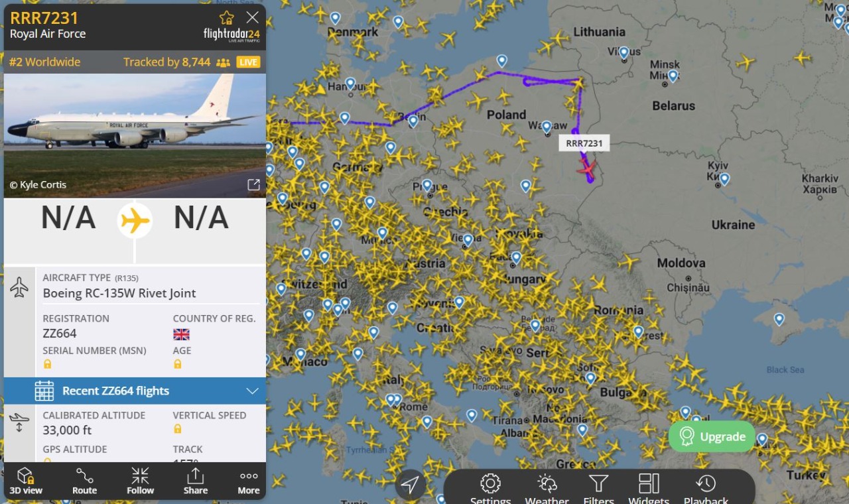Show the Route for RRR7231
The width and height of the screenshot is (849, 504).
coord(84,481)
